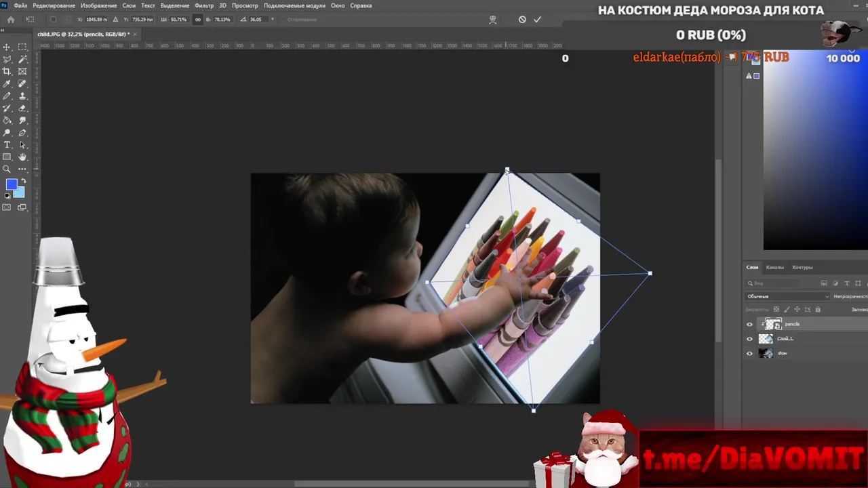This screenshot has width=868, height=488.
Task: Select the Zoom tool
Action: (7, 169)
